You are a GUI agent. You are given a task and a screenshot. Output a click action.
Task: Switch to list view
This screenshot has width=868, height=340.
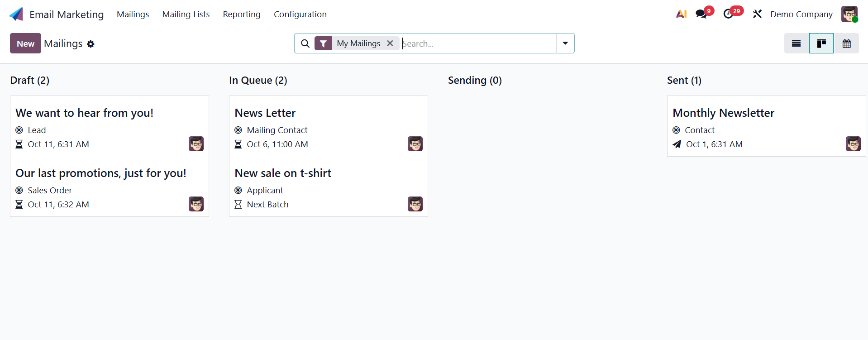pos(796,43)
